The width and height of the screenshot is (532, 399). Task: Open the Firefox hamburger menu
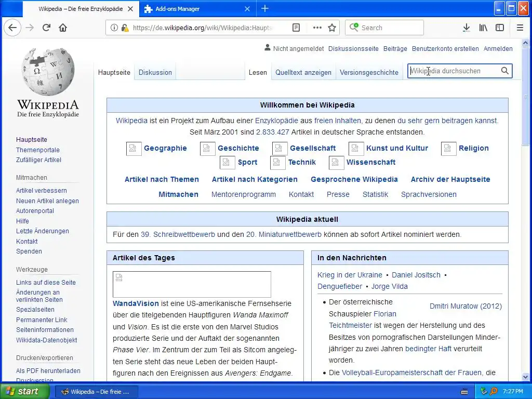click(x=520, y=28)
